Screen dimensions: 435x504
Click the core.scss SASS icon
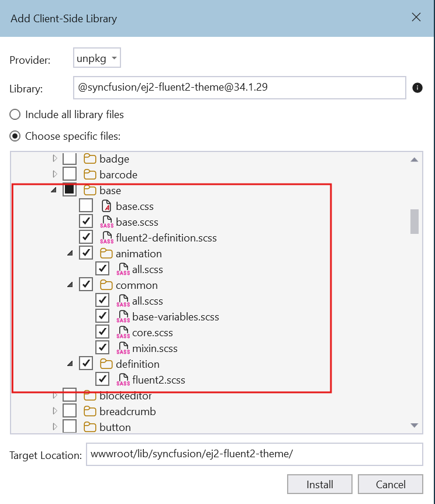pyautogui.click(x=123, y=332)
